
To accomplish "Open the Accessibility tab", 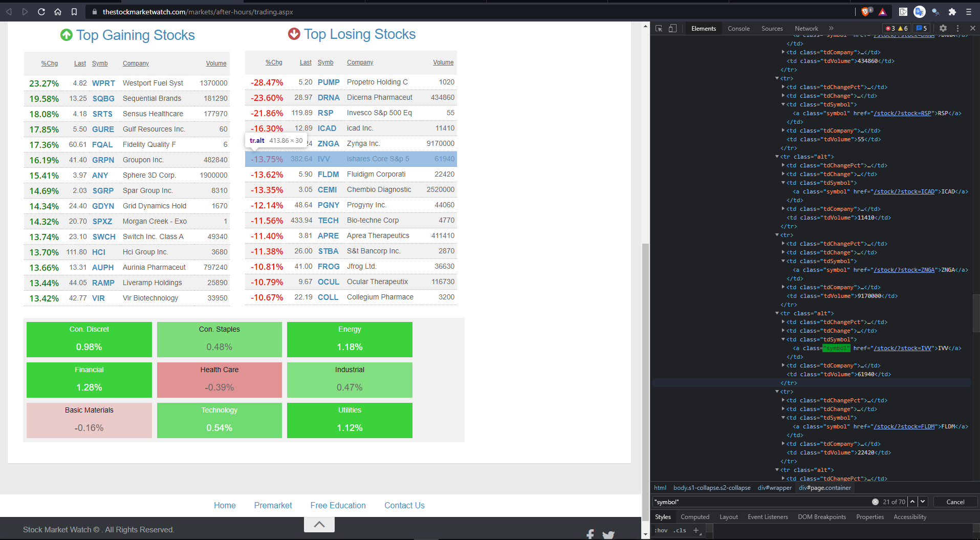I will click(910, 517).
